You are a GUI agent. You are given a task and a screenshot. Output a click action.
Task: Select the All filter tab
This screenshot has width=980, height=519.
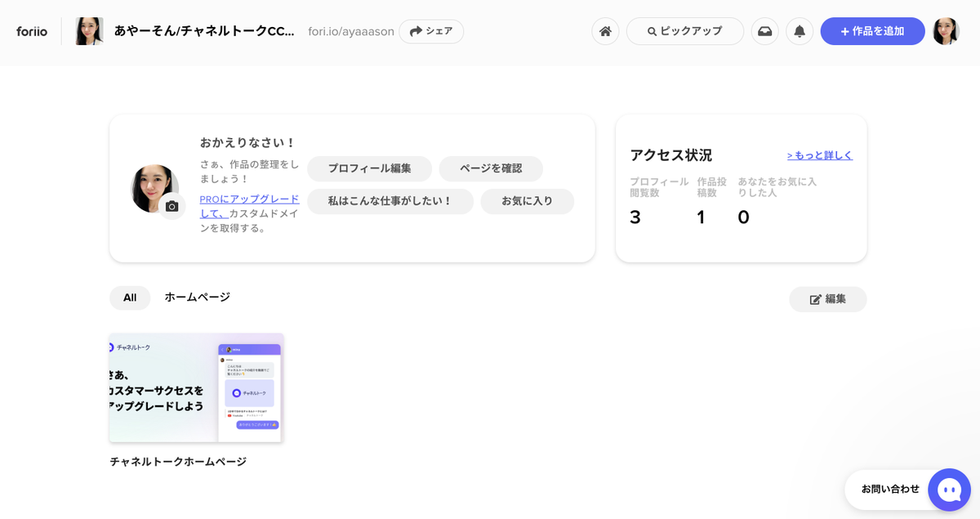click(130, 298)
